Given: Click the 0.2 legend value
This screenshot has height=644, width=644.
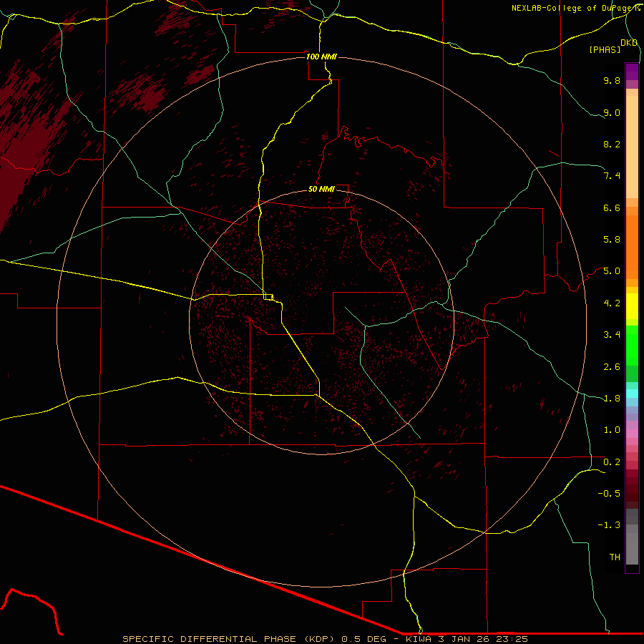Looking at the screenshot, I should pos(612,462).
